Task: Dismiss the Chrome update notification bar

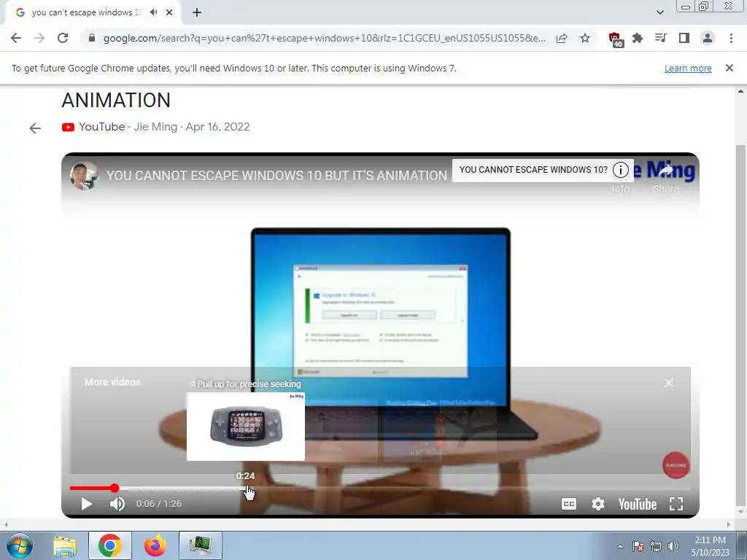Action: point(729,68)
